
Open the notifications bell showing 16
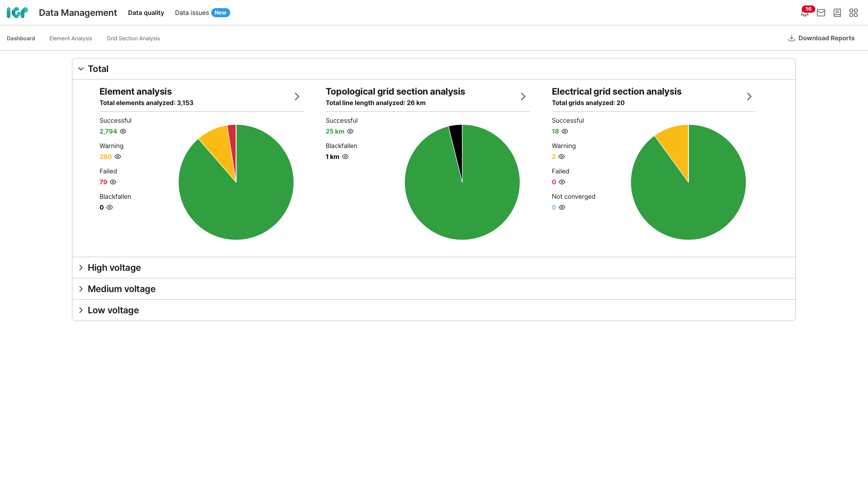(805, 13)
